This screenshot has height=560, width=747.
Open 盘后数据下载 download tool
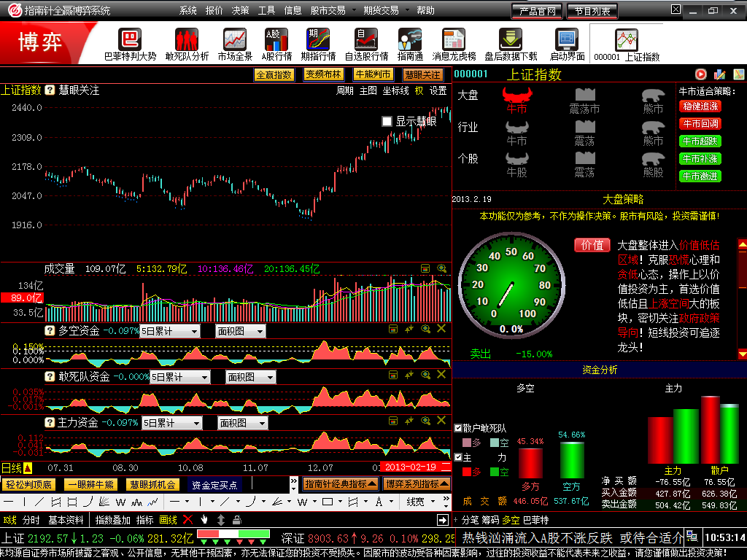pyautogui.click(x=511, y=44)
